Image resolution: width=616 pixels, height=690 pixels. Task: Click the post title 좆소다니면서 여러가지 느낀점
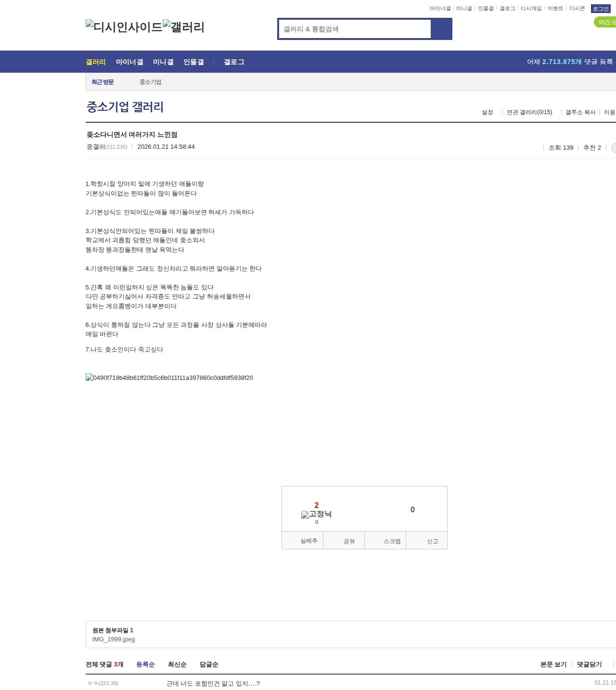(132, 135)
